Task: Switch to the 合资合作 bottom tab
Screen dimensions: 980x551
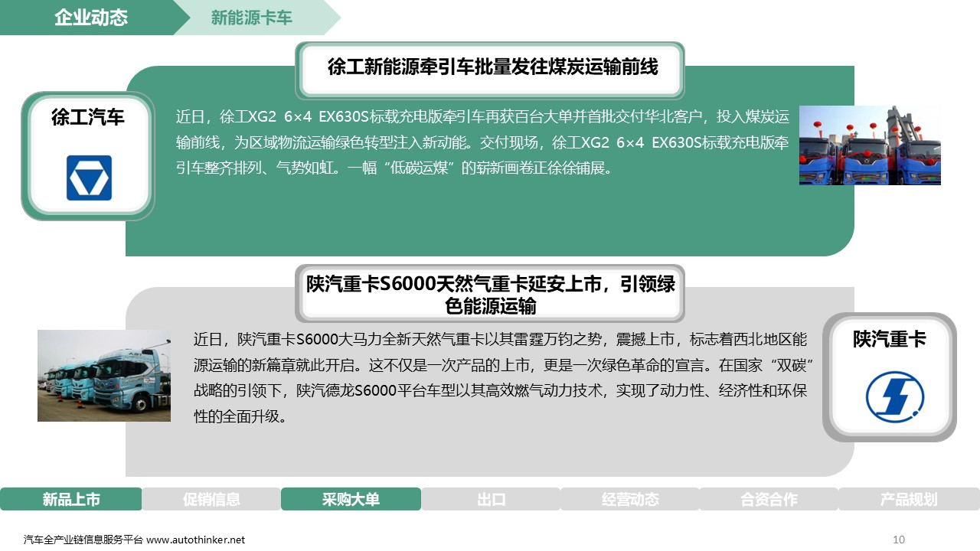Action: coord(769,499)
